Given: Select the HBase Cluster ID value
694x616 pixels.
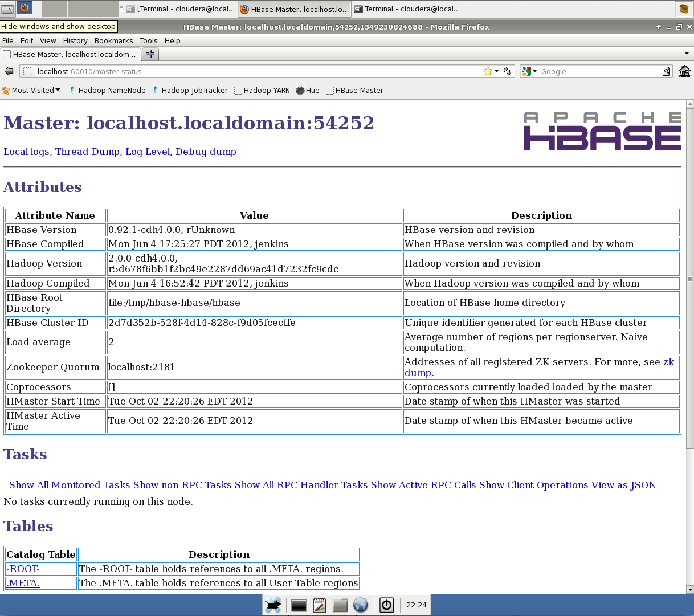Looking at the screenshot, I should click(x=202, y=323).
